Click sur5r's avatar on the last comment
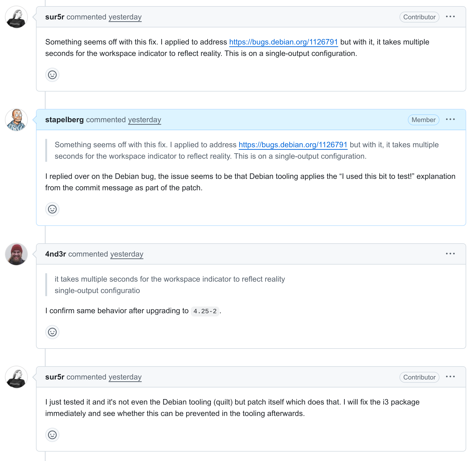Viewport: 476px width, 461px height. pyautogui.click(x=16, y=377)
